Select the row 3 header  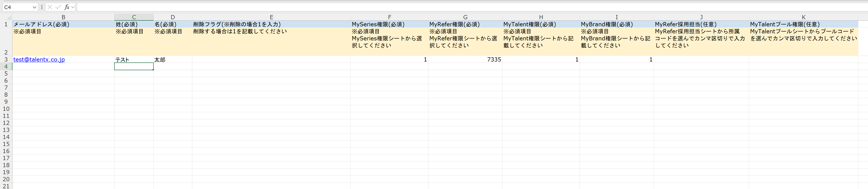6,60
